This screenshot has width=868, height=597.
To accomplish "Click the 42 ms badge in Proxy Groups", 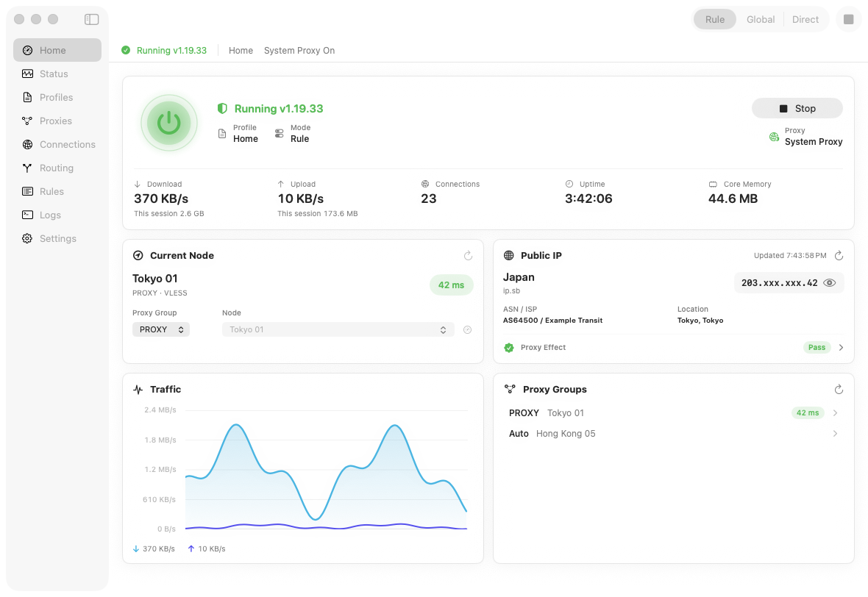I will click(x=808, y=412).
